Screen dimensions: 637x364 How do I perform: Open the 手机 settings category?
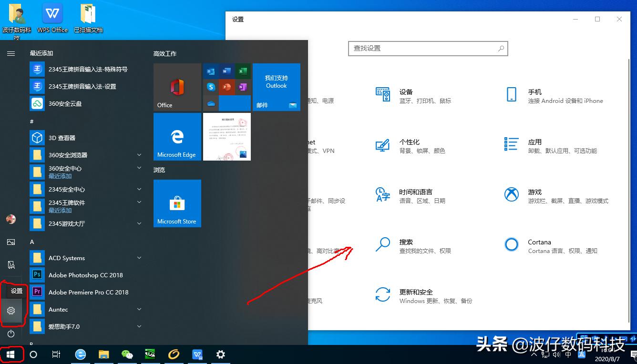coord(534,95)
